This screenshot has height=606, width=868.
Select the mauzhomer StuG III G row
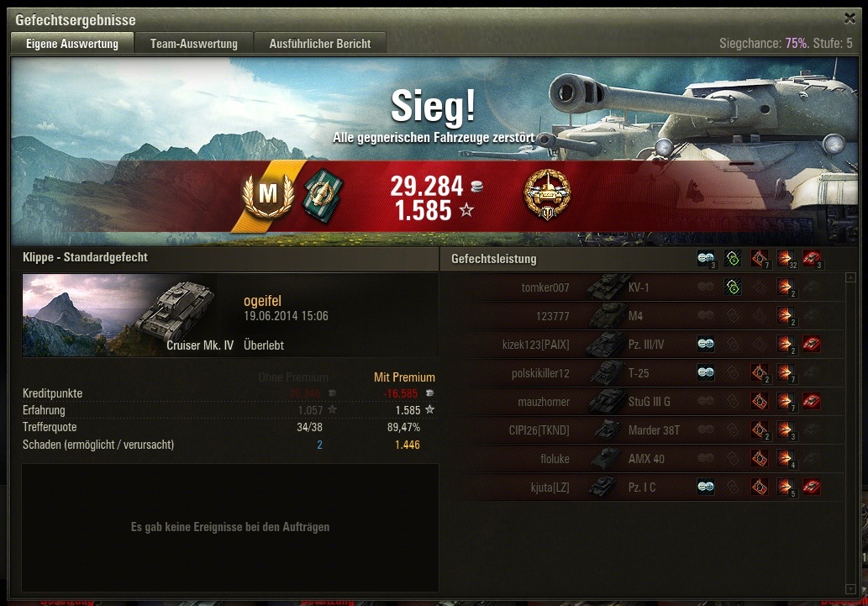644,402
